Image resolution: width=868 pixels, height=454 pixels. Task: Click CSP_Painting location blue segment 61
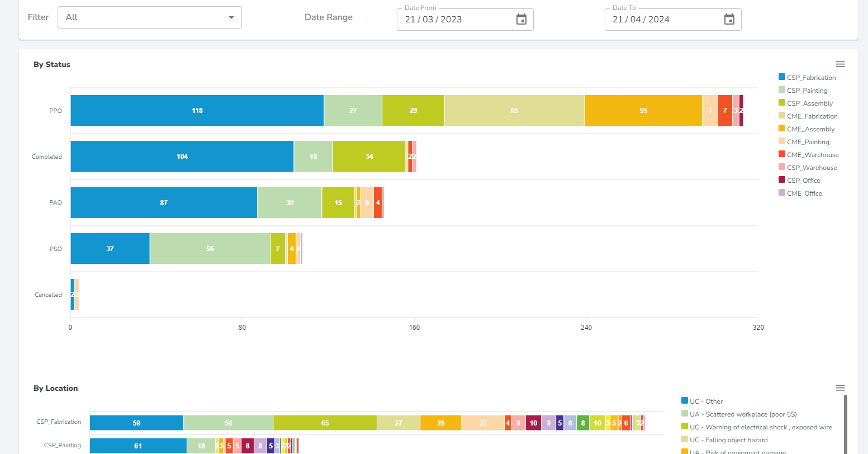[x=138, y=446]
